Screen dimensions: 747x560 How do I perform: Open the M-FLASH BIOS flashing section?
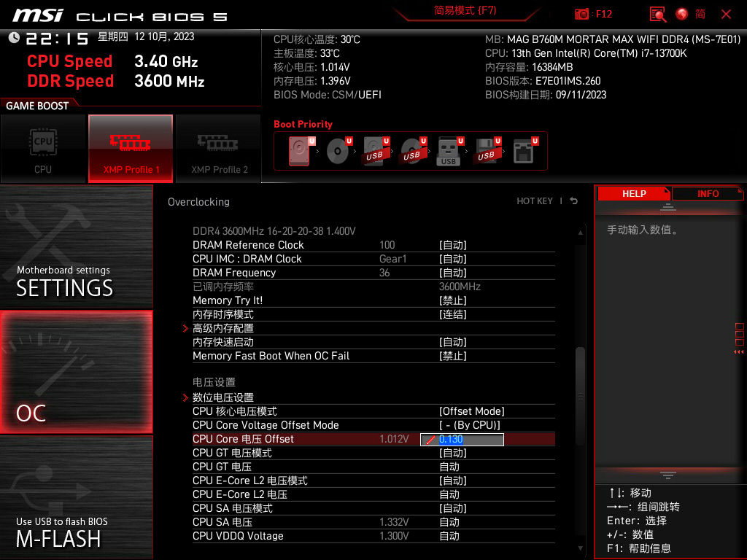click(x=76, y=497)
